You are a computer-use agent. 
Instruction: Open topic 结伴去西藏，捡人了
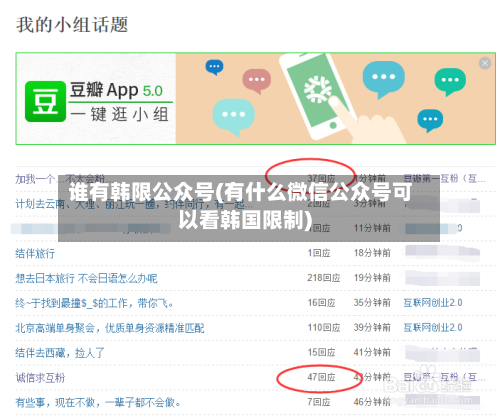pos(60,353)
